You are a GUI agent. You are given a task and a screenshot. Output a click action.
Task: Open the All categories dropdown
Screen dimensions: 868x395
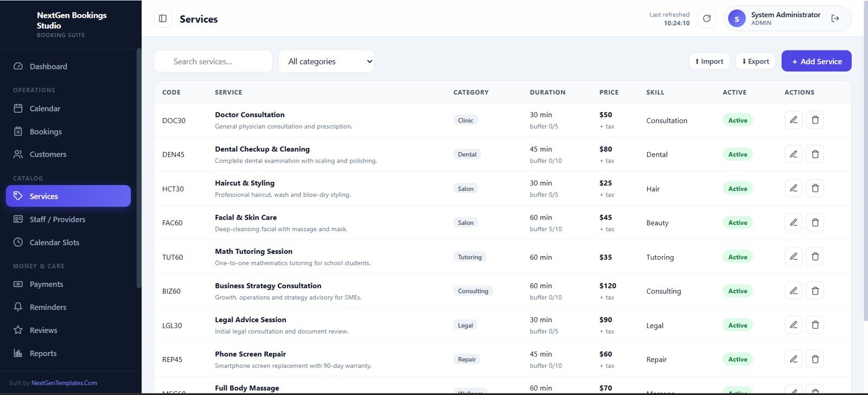[x=327, y=61]
